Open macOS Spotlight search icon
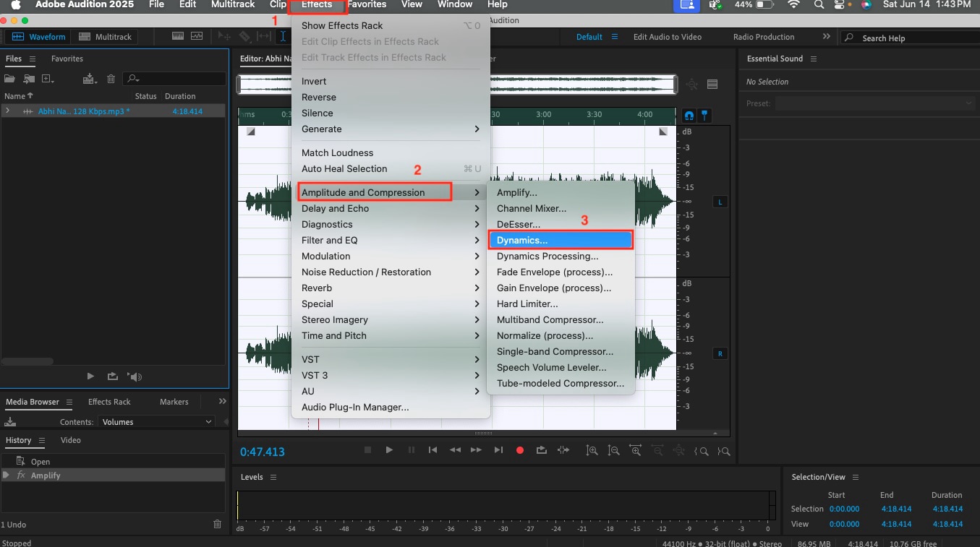Screen dimensions: 980x547 point(818,4)
